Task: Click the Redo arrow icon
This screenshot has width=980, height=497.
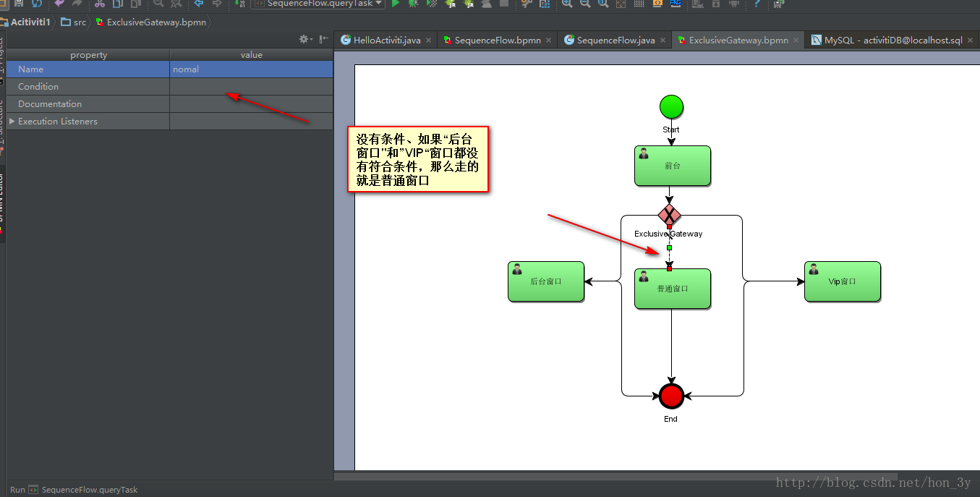Action: 77,3
